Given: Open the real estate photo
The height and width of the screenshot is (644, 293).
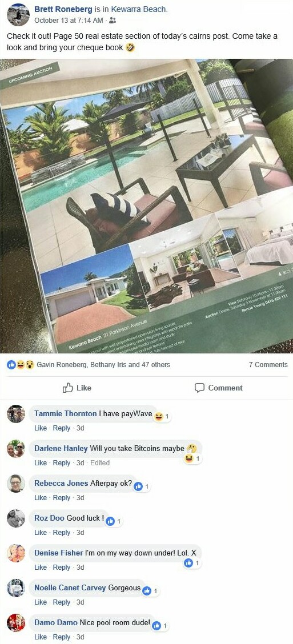Looking at the screenshot, I should [146, 206].
